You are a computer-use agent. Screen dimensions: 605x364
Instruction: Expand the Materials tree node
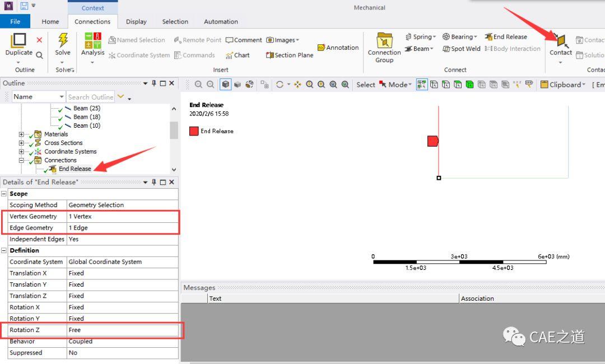point(21,134)
